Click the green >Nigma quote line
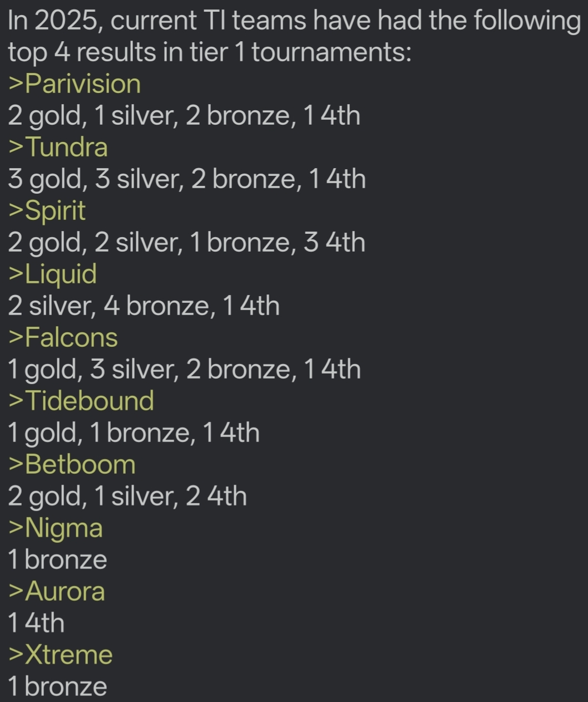 56,528
